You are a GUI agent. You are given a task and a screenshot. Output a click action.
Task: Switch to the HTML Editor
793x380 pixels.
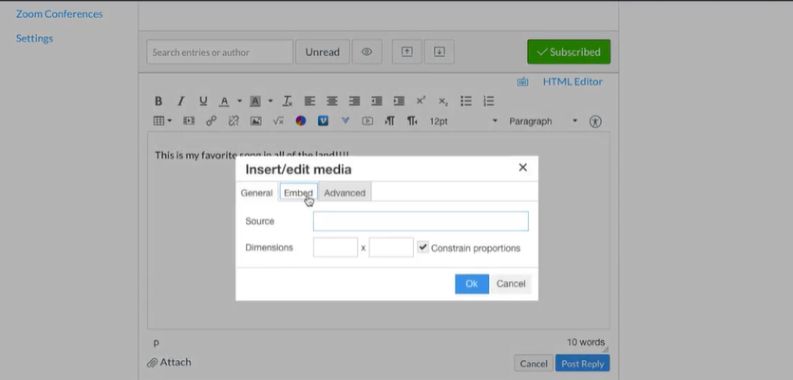click(572, 82)
